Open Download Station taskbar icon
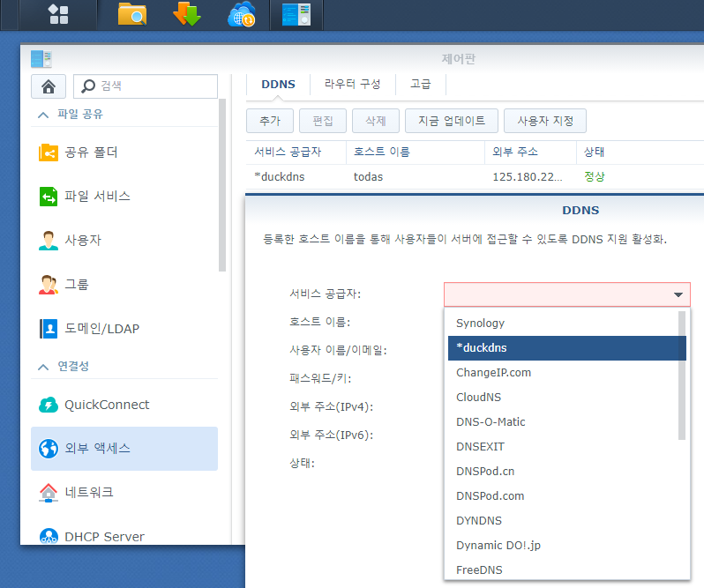The width and height of the screenshot is (704, 588). point(187,14)
